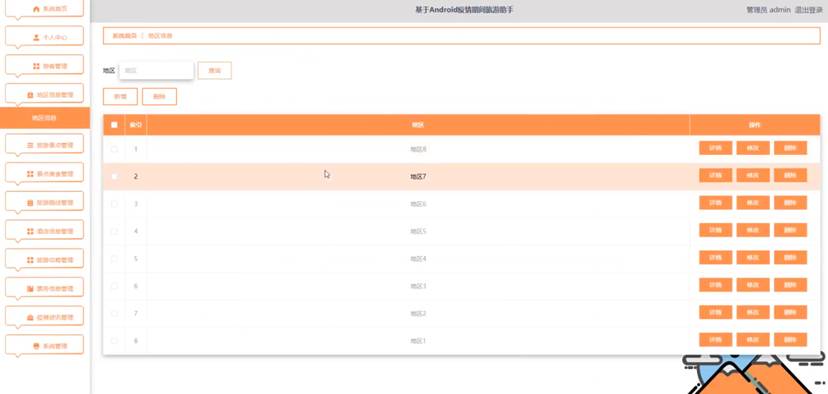828x394 pixels.
Task: Click 删除 delete for 地区1
Action: [791, 340]
